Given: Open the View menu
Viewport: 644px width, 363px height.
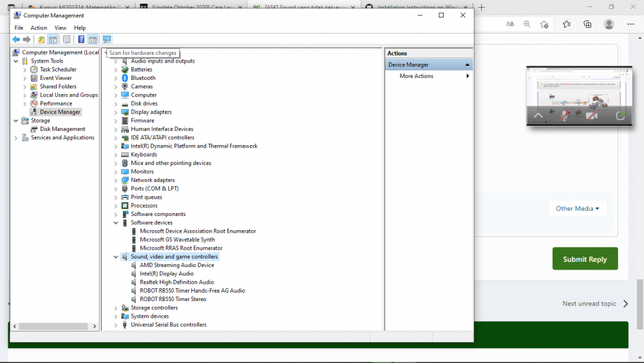Looking at the screenshot, I should pos(61,28).
